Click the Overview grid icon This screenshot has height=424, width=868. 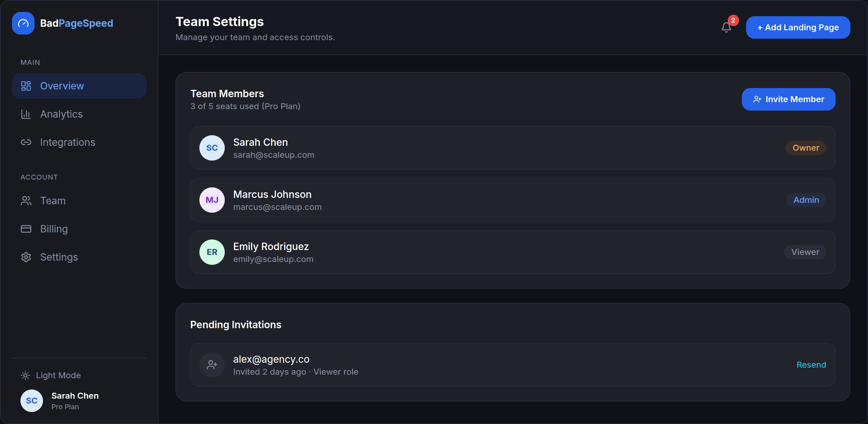pos(26,86)
